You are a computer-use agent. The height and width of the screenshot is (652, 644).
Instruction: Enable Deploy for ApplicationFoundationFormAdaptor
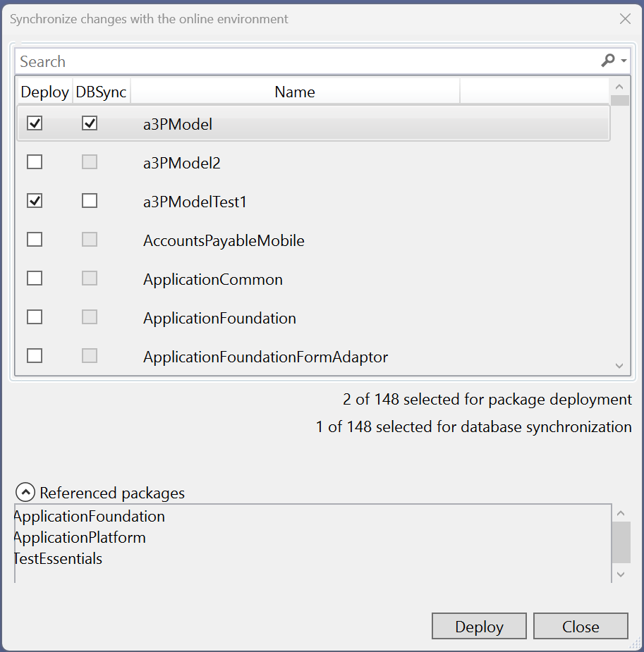[34, 355]
